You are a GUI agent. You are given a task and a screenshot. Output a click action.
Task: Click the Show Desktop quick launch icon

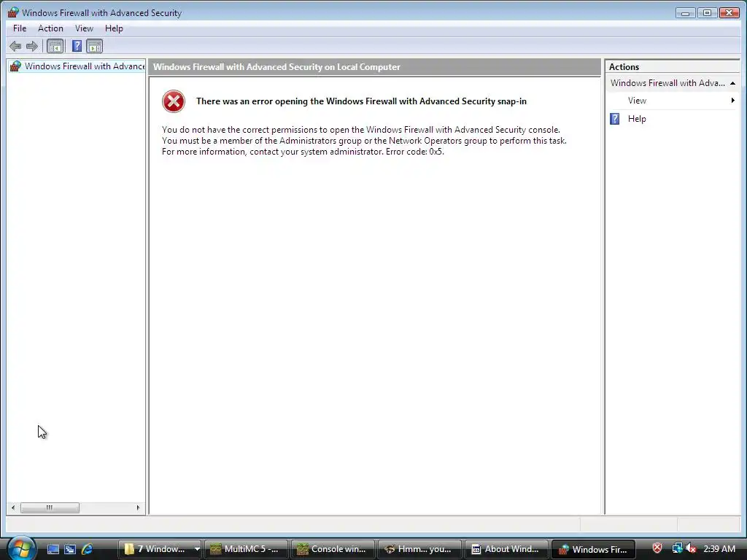(53, 549)
